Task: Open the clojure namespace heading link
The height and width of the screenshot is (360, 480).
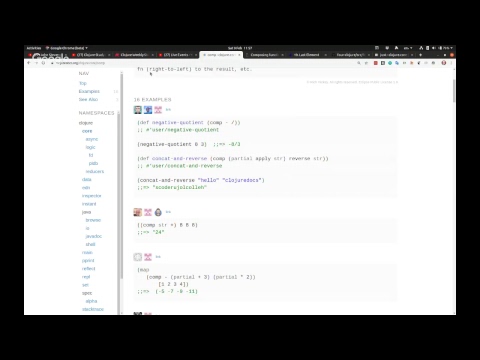Action: click(x=86, y=123)
